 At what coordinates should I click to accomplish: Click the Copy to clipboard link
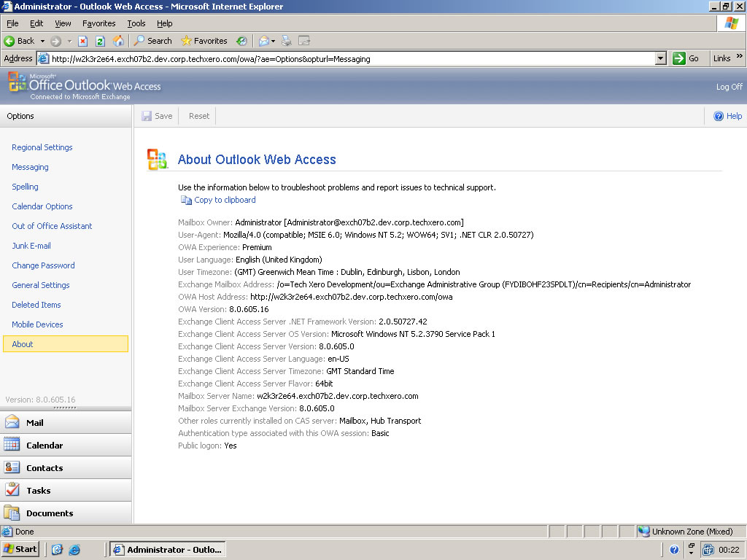coord(225,200)
